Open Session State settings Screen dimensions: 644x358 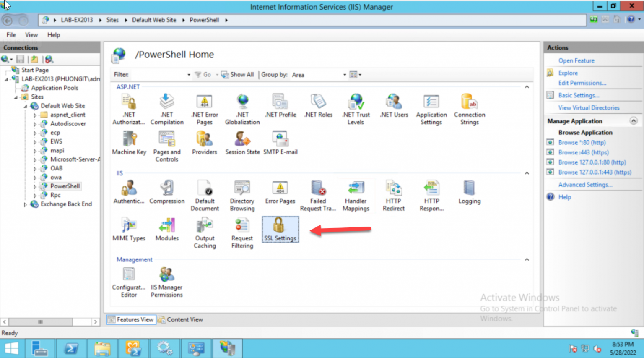[x=242, y=143]
